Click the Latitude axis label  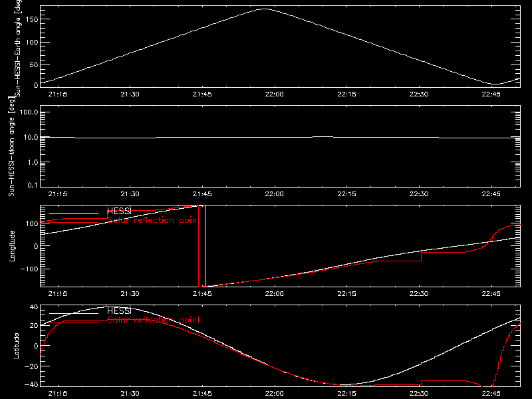[16, 346]
